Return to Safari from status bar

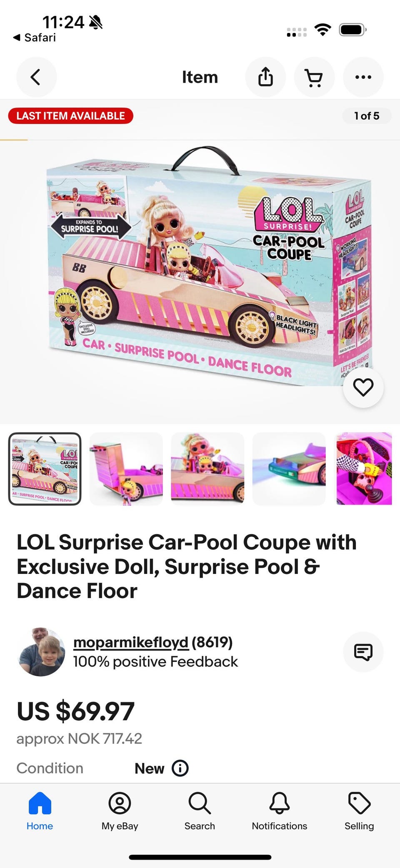[34, 38]
